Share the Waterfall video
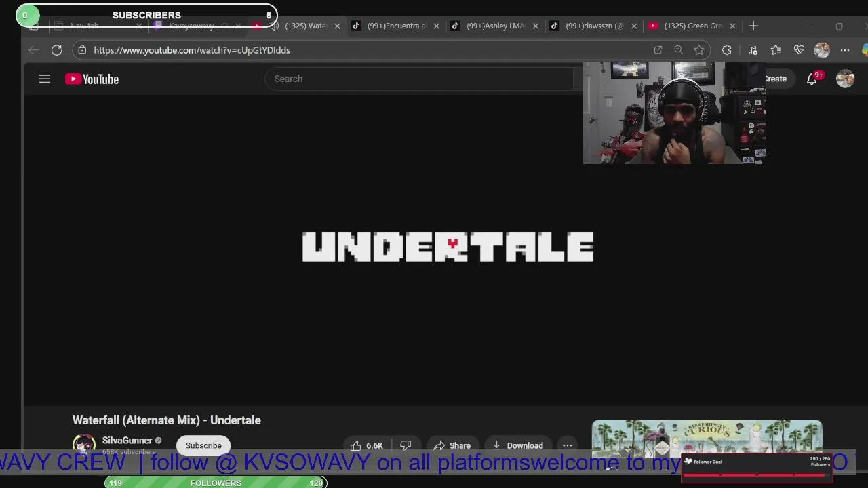 (x=452, y=445)
